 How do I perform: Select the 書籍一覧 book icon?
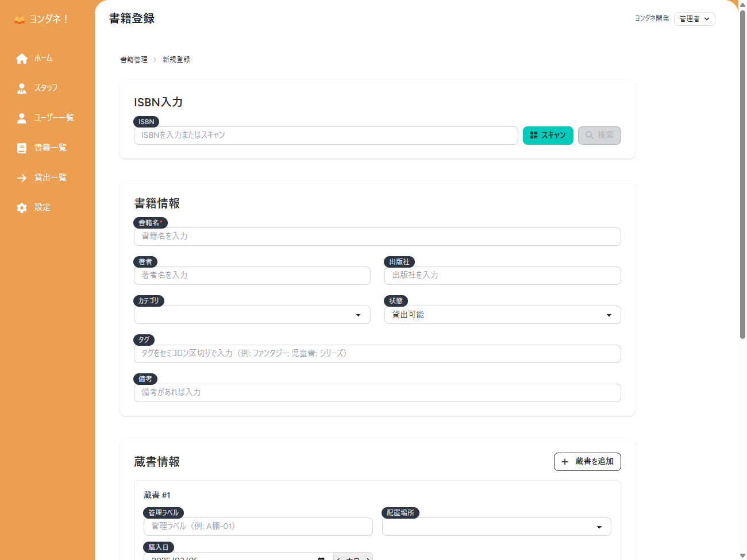point(22,148)
